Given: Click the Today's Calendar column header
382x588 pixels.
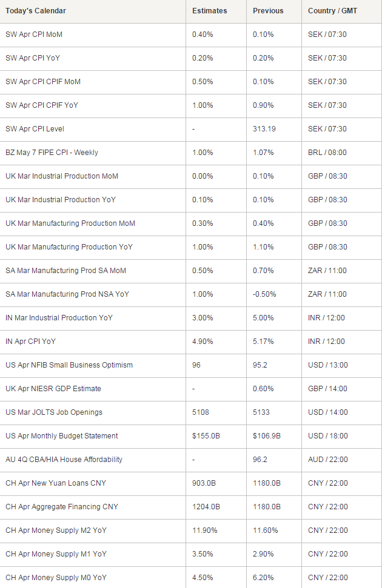Looking at the screenshot, I should pyautogui.click(x=36, y=11).
